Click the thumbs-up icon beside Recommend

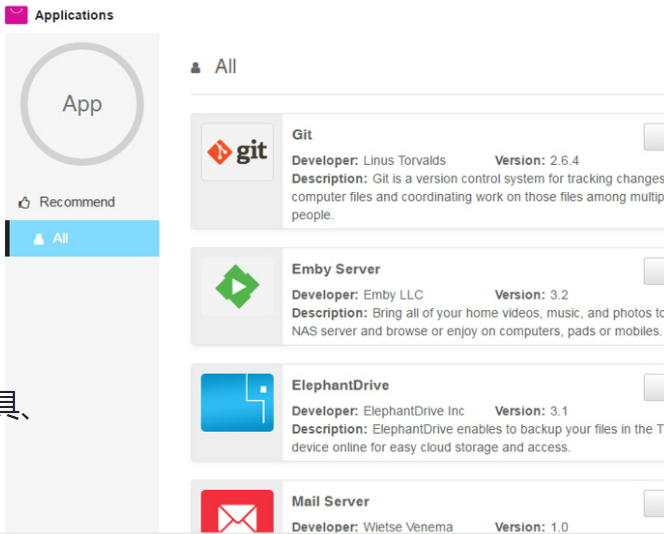tap(25, 203)
